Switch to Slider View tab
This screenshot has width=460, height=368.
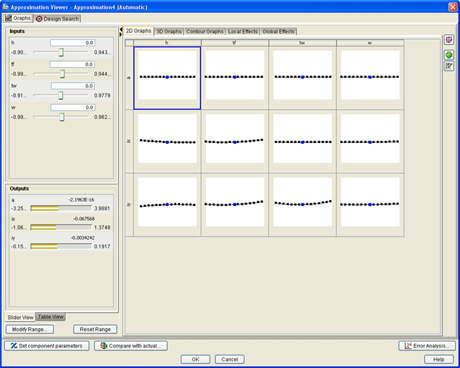[20, 317]
